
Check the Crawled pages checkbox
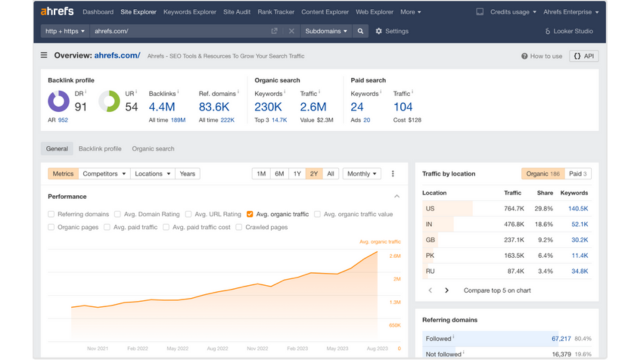[x=239, y=227]
